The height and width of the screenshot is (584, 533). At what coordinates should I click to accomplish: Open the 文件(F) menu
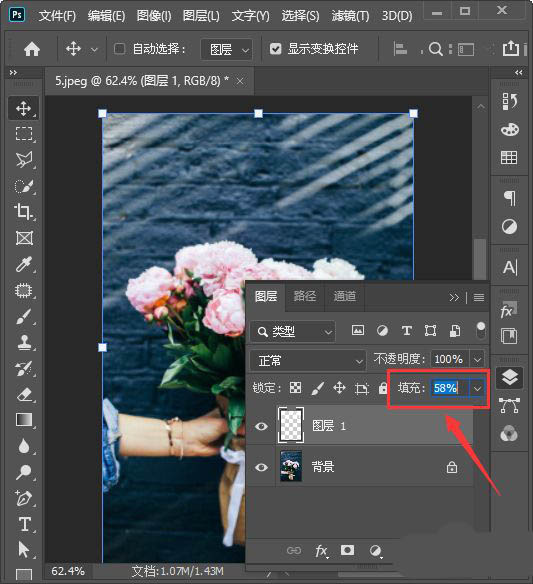click(57, 16)
